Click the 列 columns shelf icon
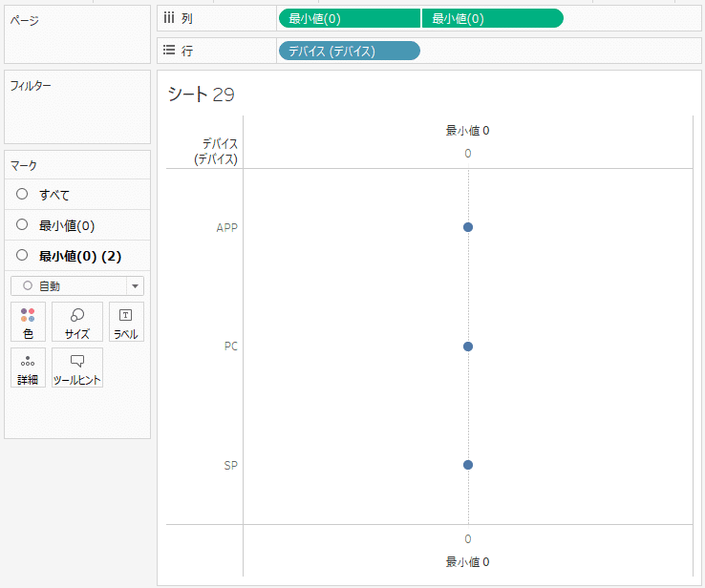Viewport: 705px width, 588px height. [168, 18]
